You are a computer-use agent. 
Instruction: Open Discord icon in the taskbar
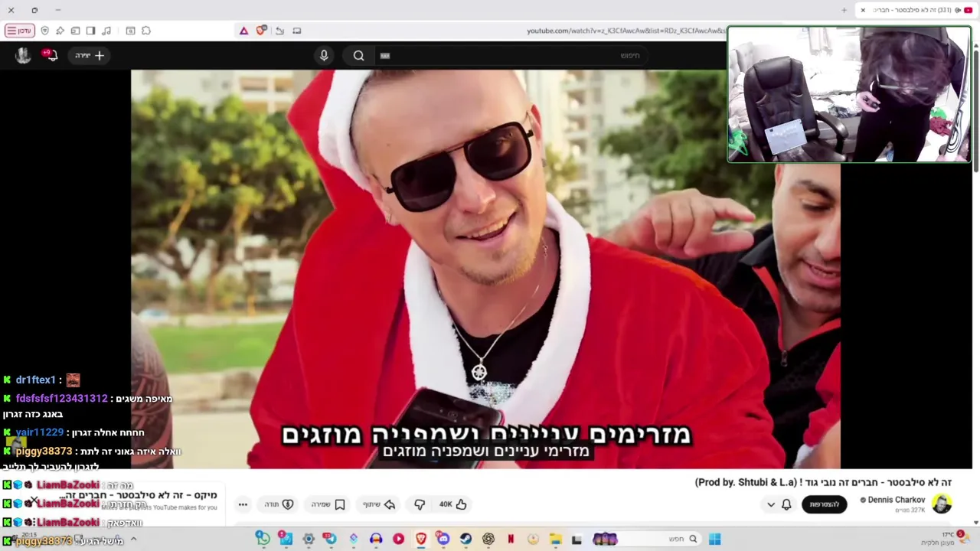click(x=443, y=540)
